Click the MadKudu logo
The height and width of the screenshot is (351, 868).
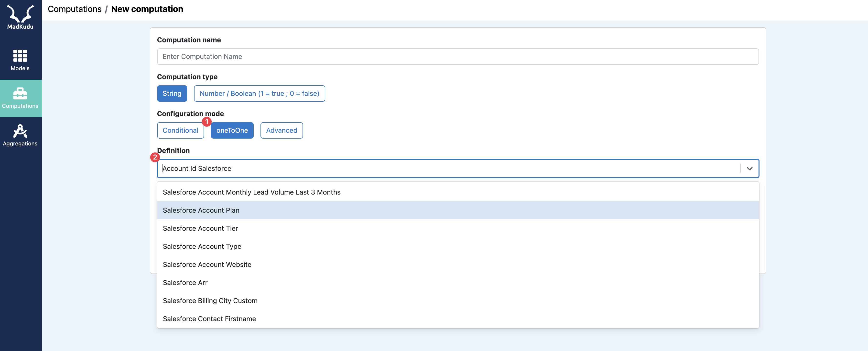point(20,17)
